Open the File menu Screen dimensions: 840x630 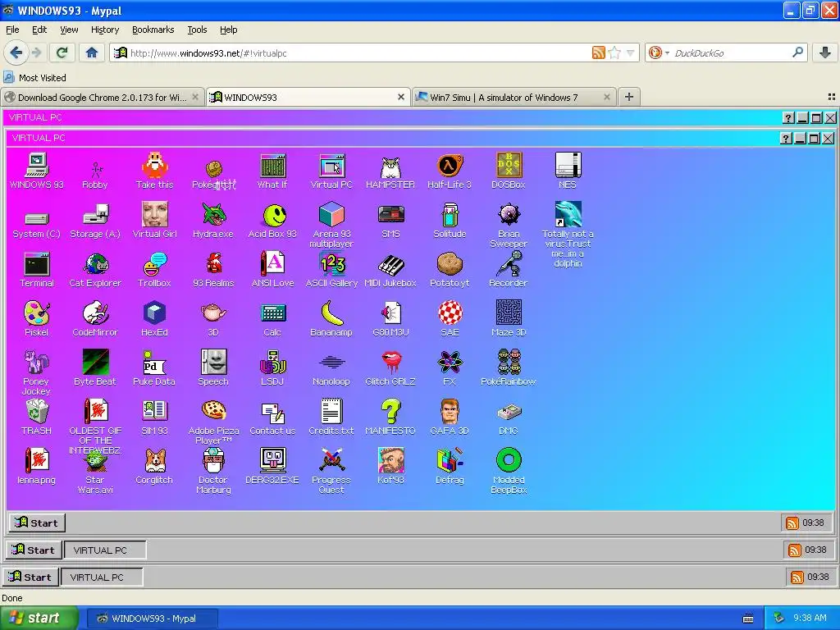pos(12,30)
